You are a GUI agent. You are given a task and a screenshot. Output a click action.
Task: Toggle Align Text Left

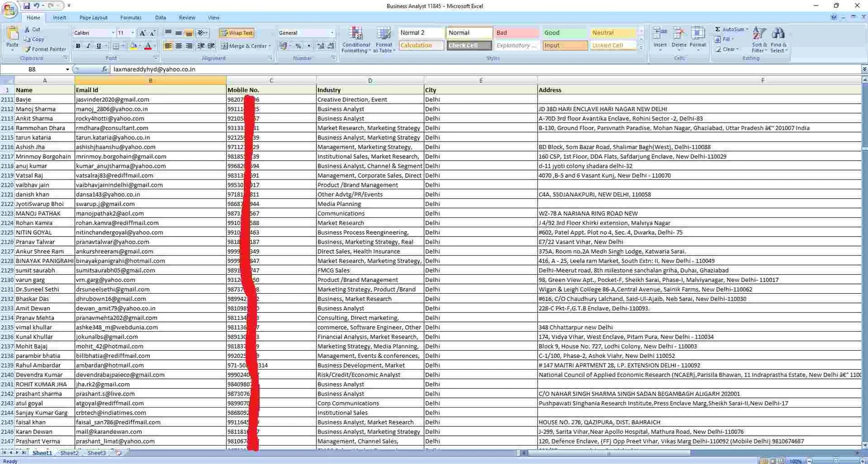click(x=168, y=46)
